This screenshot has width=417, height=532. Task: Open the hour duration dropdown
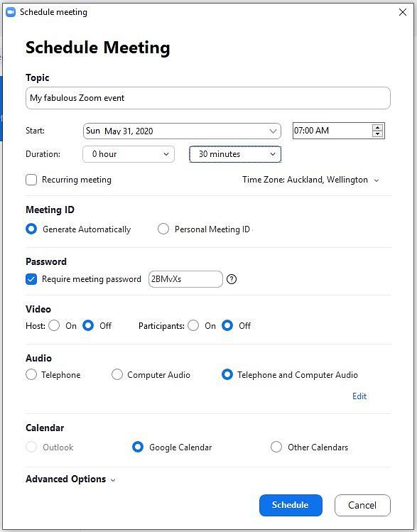coord(129,154)
